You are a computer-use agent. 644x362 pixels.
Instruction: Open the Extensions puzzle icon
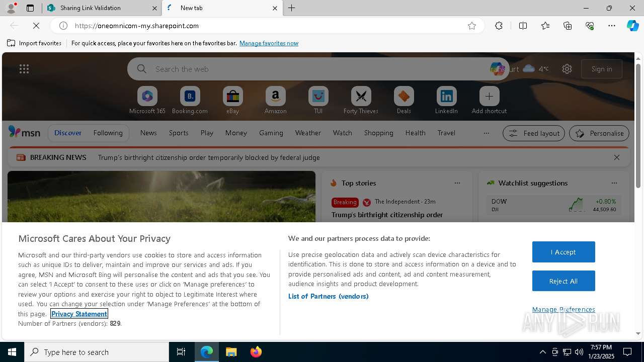click(x=499, y=26)
